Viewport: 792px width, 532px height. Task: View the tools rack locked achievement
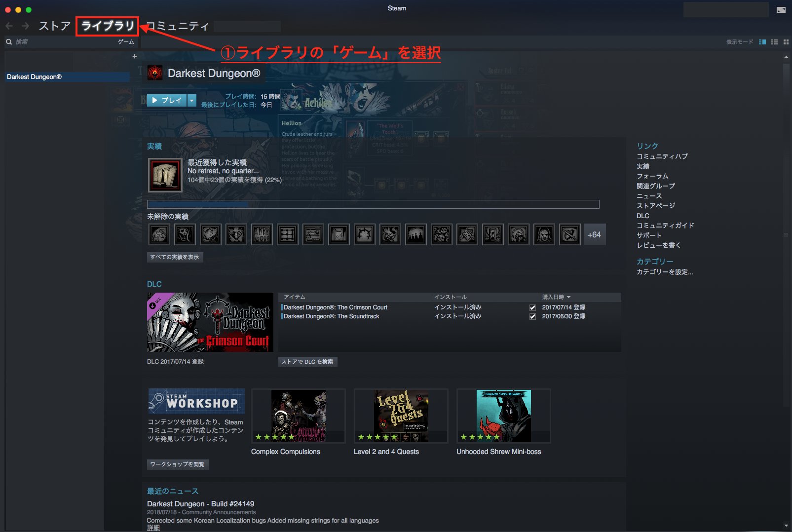[x=262, y=234]
